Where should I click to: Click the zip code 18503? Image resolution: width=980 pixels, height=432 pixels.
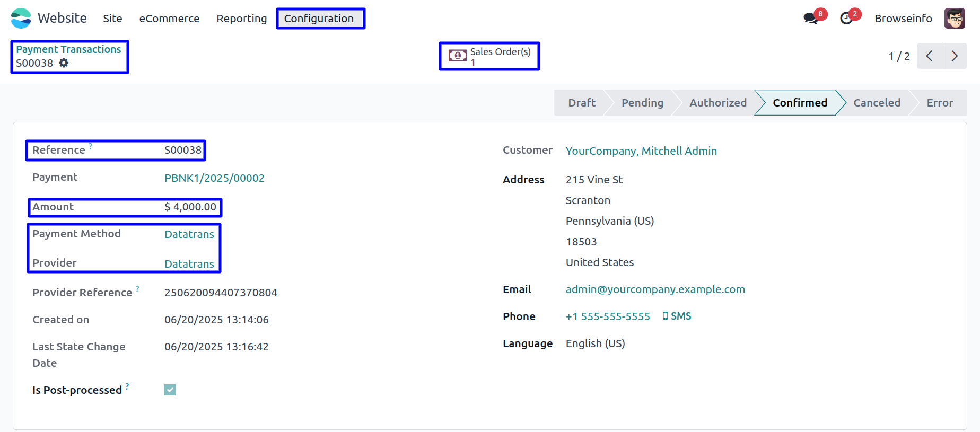click(x=581, y=242)
